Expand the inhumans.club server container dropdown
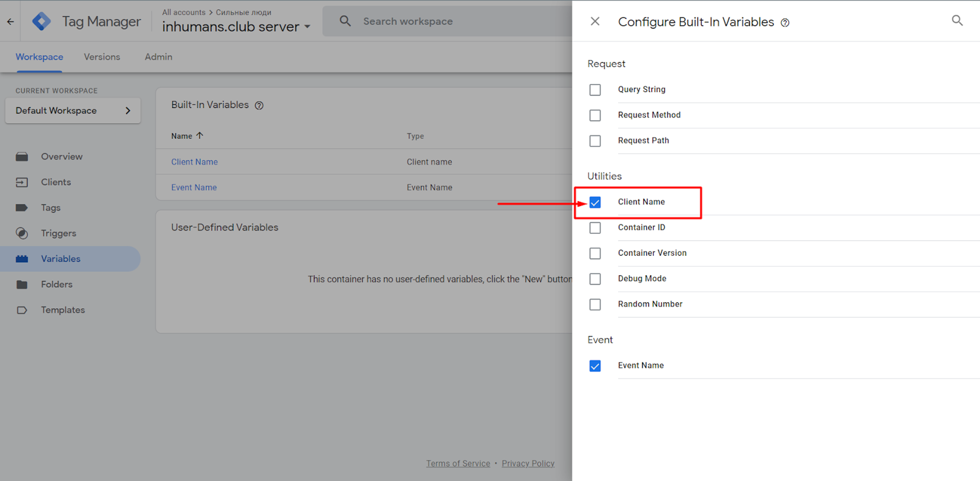Screen dimensions: 980x481 point(307,27)
